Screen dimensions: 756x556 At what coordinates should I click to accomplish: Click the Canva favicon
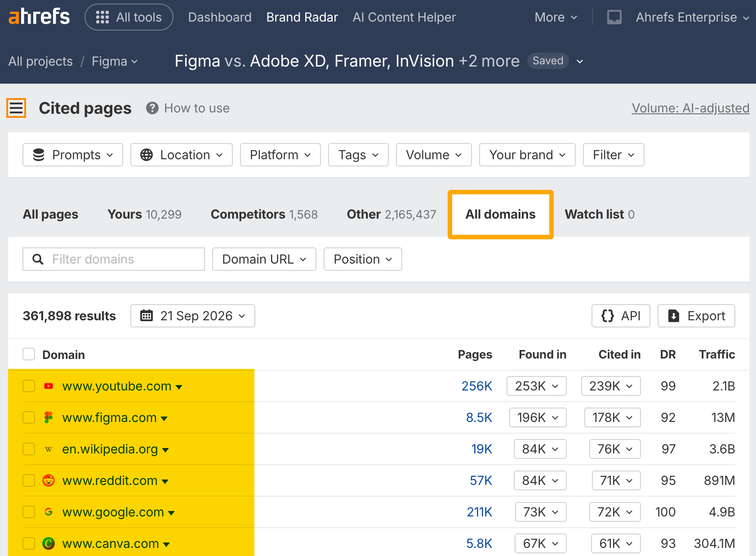pos(49,543)
